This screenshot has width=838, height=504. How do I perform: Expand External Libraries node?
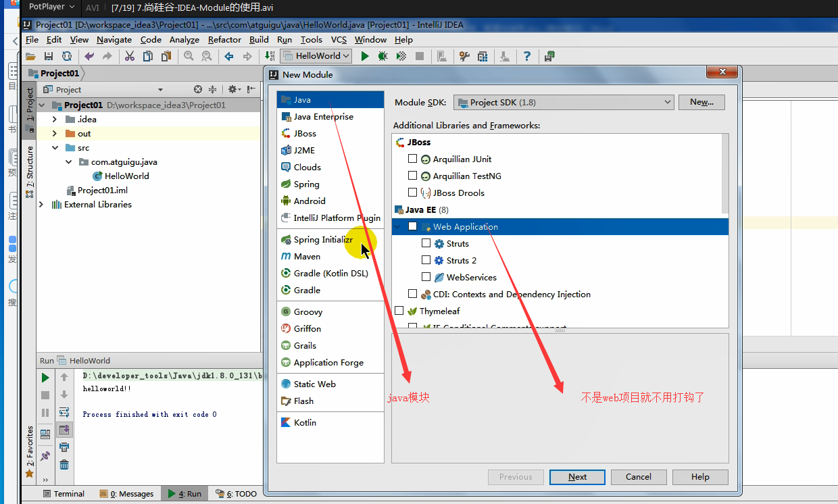(41, 204)
